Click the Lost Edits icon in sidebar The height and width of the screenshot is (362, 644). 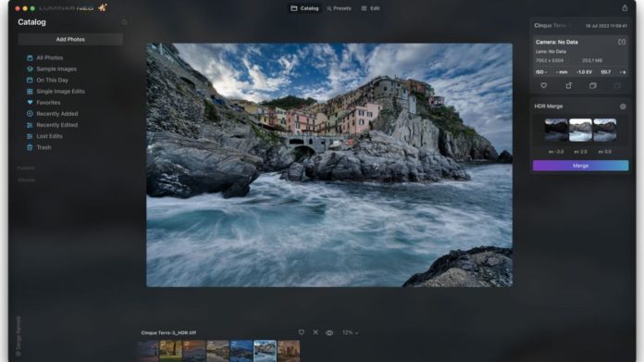[30, 136]
